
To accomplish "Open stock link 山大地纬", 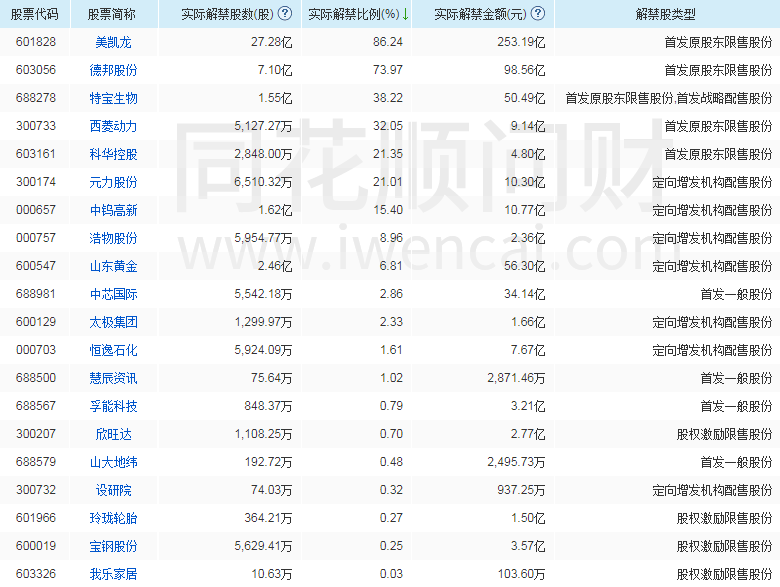I will (x=113, y=462).
